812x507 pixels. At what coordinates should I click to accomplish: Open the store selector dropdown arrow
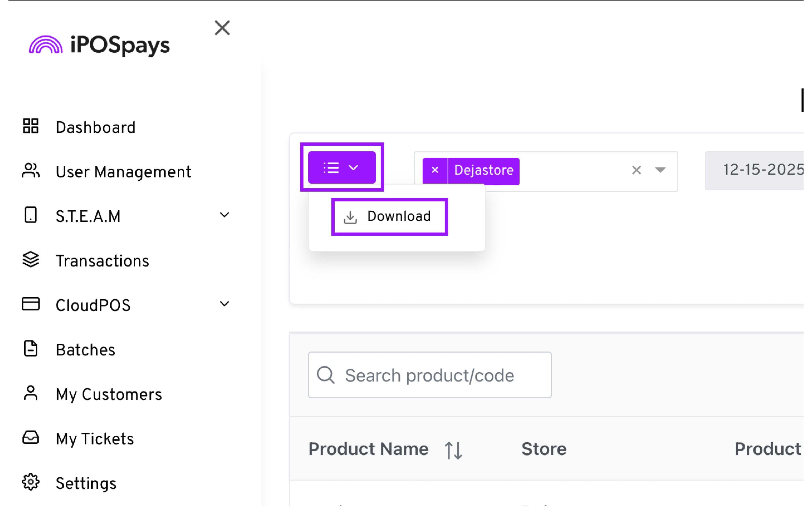pyautogui.click(x=660, y=170)
